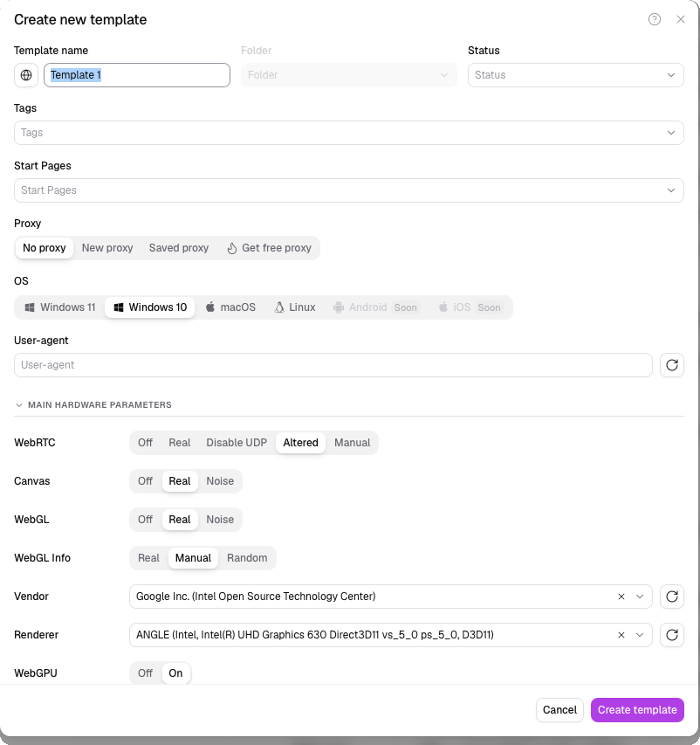The image size is (700, 745).
Task: Click the Create template button
Action: (637, 710)
